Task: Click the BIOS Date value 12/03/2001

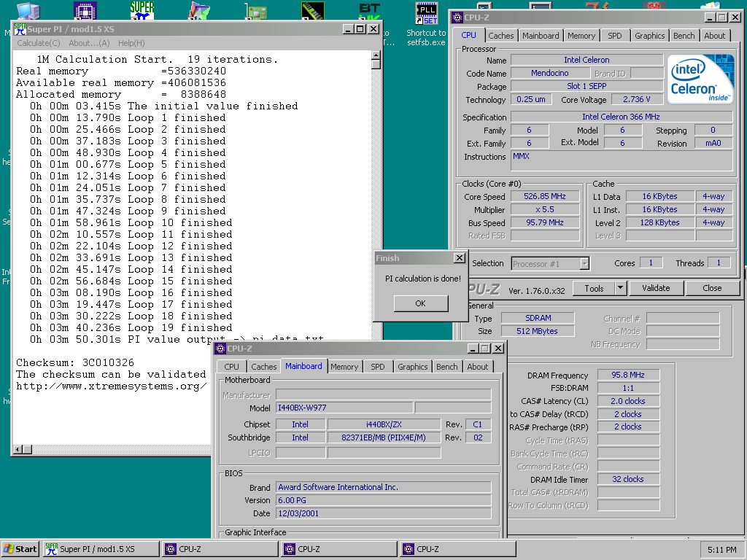Action: click(384, 513)
